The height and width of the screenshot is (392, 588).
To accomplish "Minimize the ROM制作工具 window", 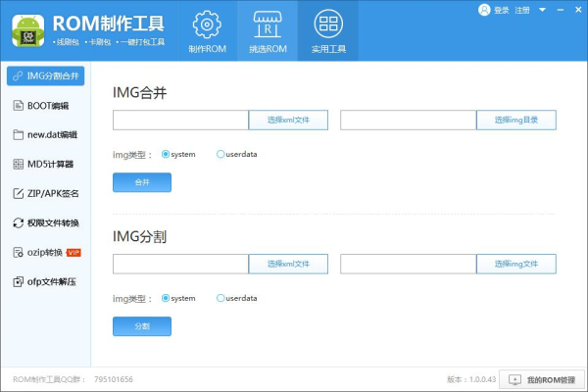I will 561,10.
